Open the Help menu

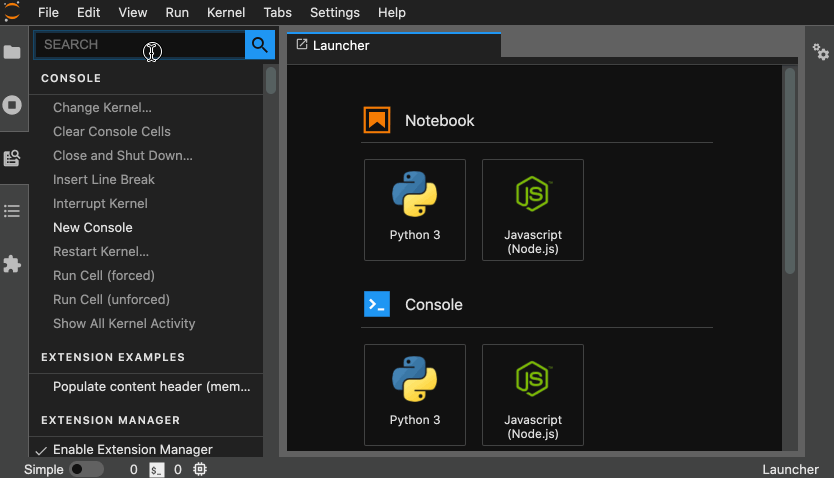(x=392, y=12)
